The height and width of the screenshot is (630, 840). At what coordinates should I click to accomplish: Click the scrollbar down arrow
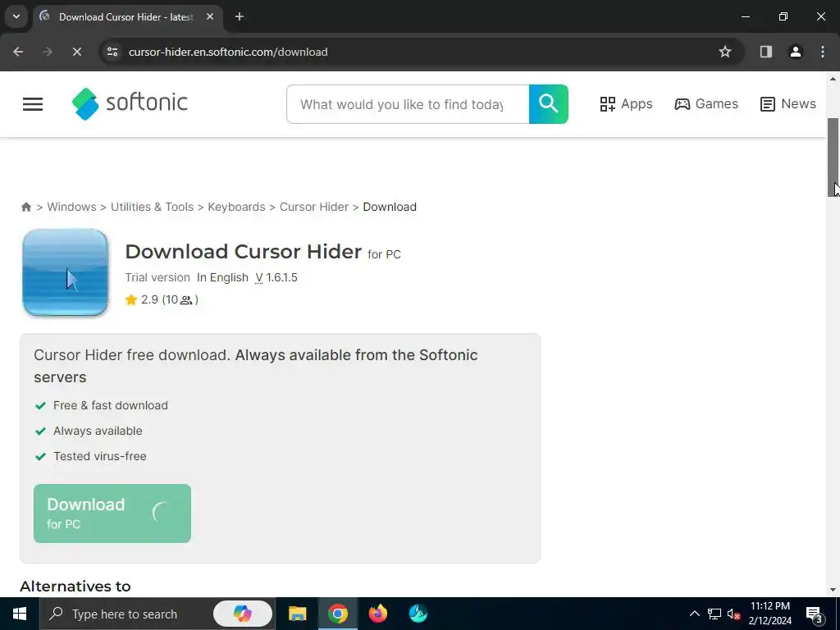coord(833,590)
